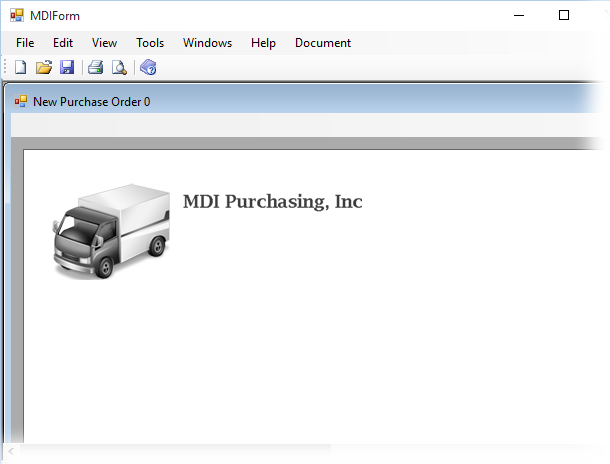
Task: Open the Help menu
Action: click(263, 43)
